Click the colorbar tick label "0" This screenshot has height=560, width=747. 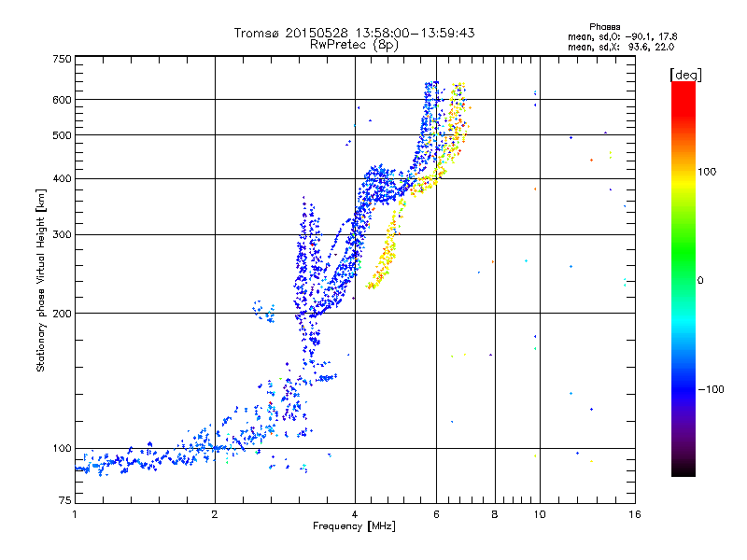click(700, 281)
